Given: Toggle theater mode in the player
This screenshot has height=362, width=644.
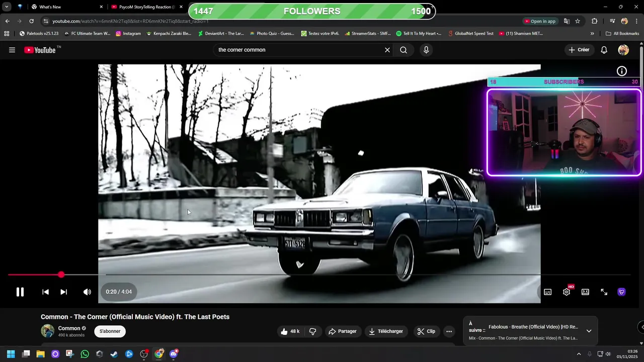Looking at the screenshot, I should click(585, 292).
